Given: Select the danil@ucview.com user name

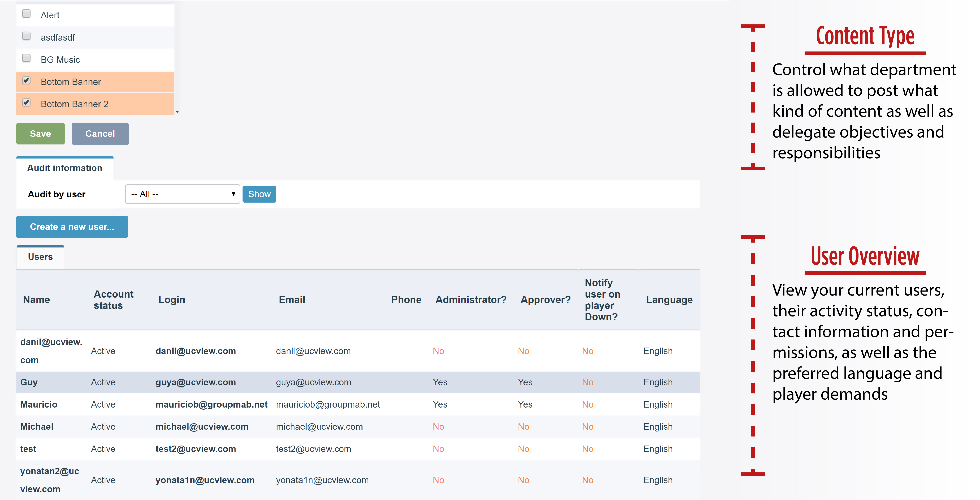Looking at the screenshot, I should tap(51, 351).
